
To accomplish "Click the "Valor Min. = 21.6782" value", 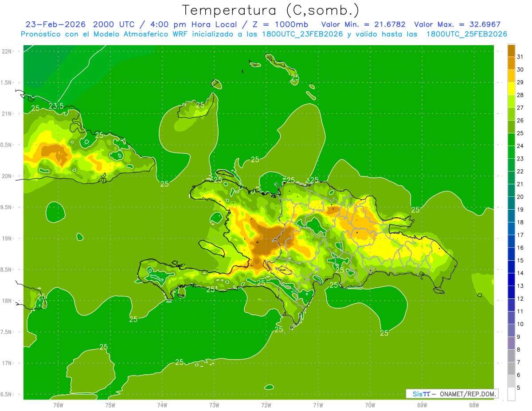I will click(363, 24).
